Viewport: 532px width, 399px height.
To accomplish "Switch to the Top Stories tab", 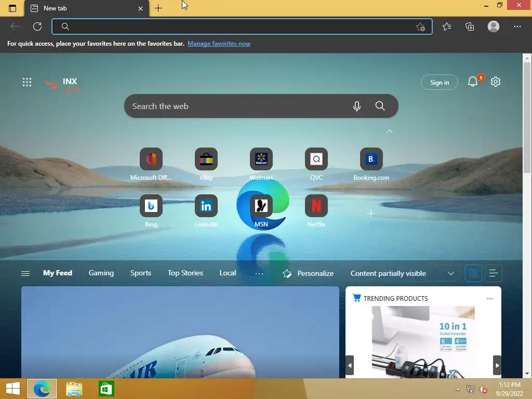I will 185,273.
